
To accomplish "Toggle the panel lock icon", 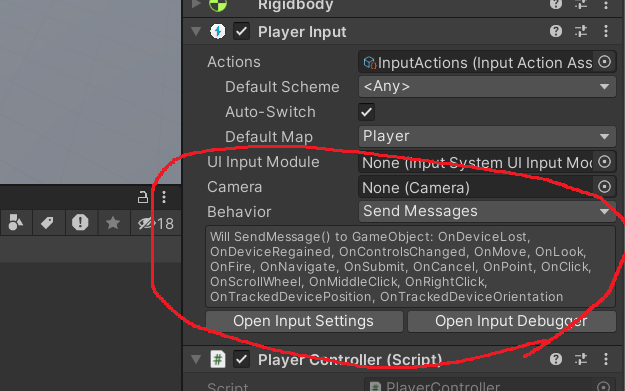I will coord(143,197).
